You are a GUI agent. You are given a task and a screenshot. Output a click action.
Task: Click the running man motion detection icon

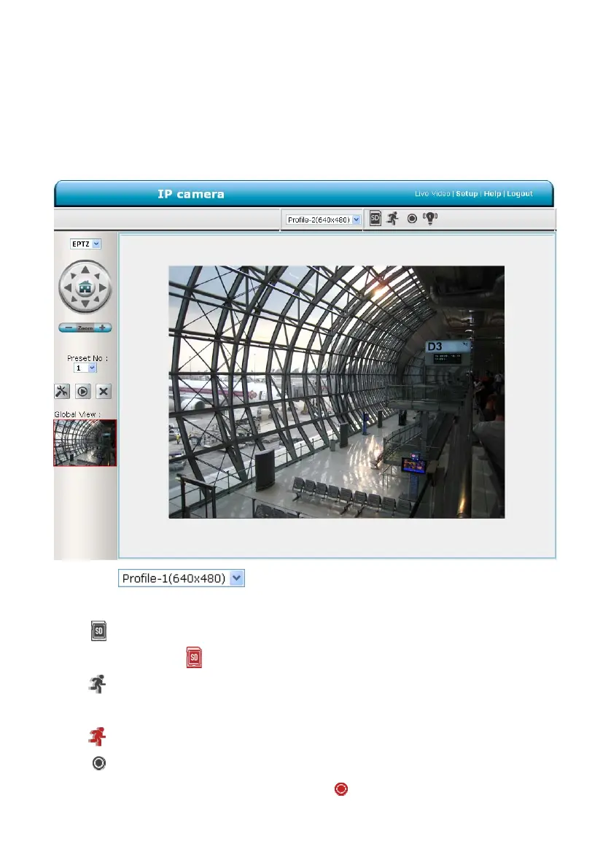(392, 218)
